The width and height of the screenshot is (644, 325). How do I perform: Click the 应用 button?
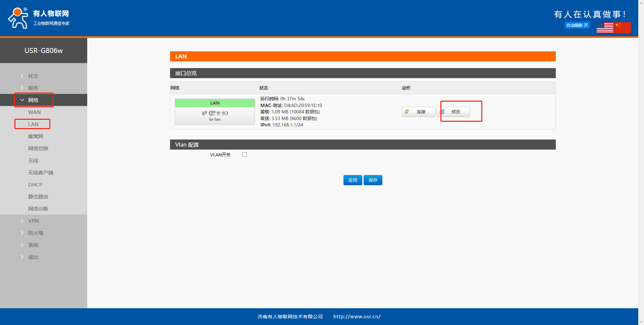pos(353,180)
